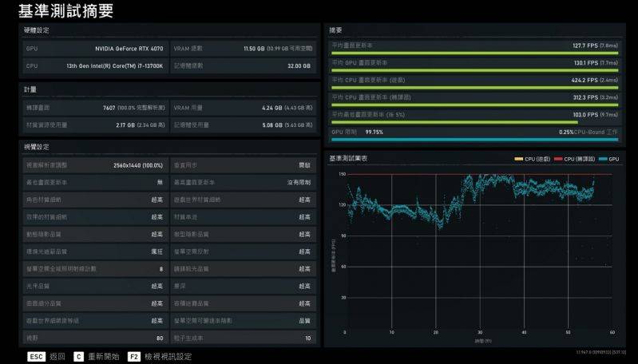Click the yellow CPU (遊戲) legend marker
The height and width of the screenshot is (364, 638).
point(519,159)
